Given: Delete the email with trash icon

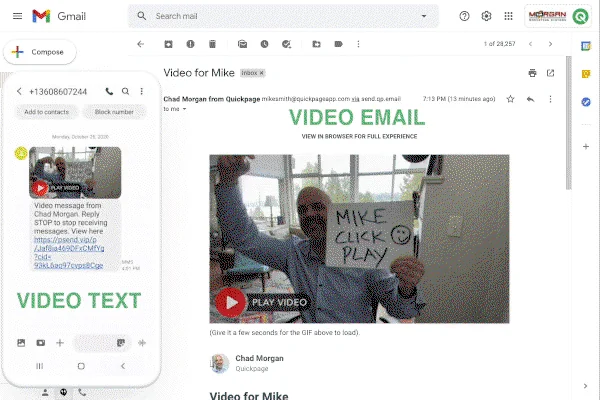Looking at the screenshot, I should (x=212, y=44).
